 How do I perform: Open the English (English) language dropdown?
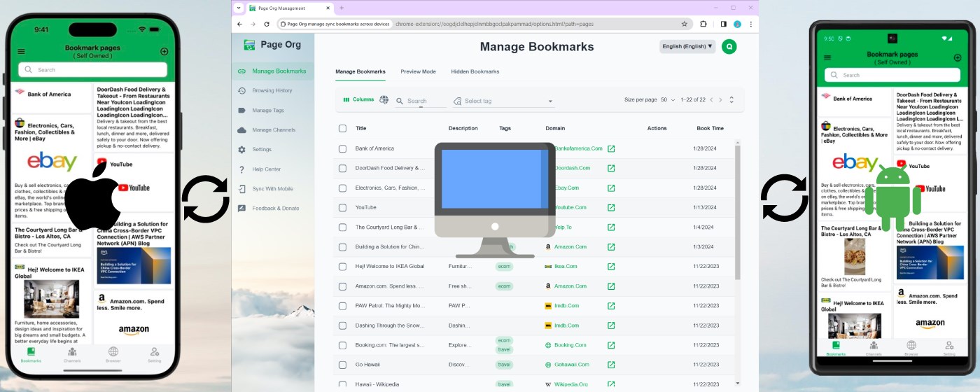pos(687,46)
